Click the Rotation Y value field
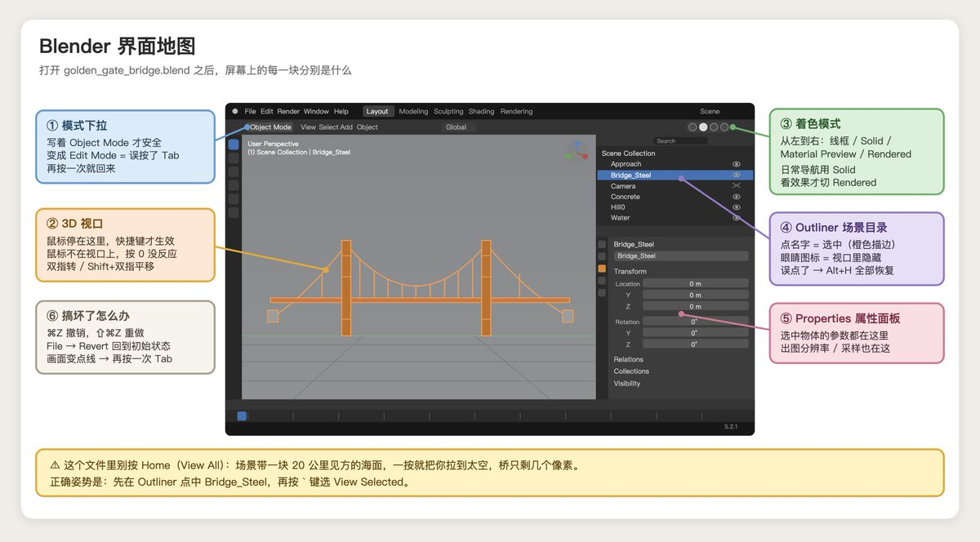 (x=696, y=333)
